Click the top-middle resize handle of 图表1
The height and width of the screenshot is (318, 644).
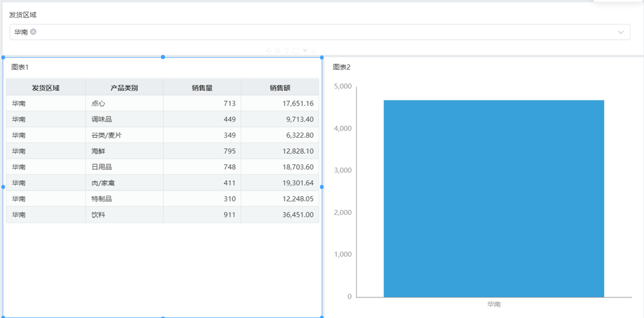[163, 57]
